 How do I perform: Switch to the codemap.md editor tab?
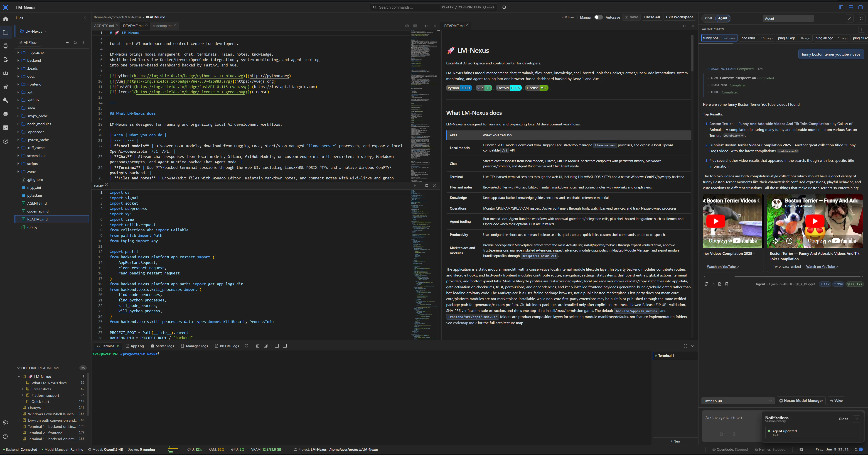(162, 26)
